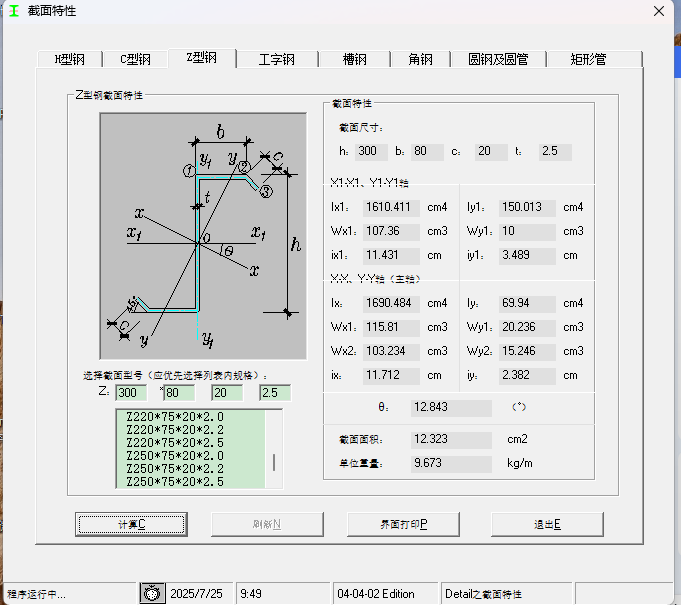
Task: Click the green I-beam window title icon
Action: pyautogui.click(x=14, y=10)
